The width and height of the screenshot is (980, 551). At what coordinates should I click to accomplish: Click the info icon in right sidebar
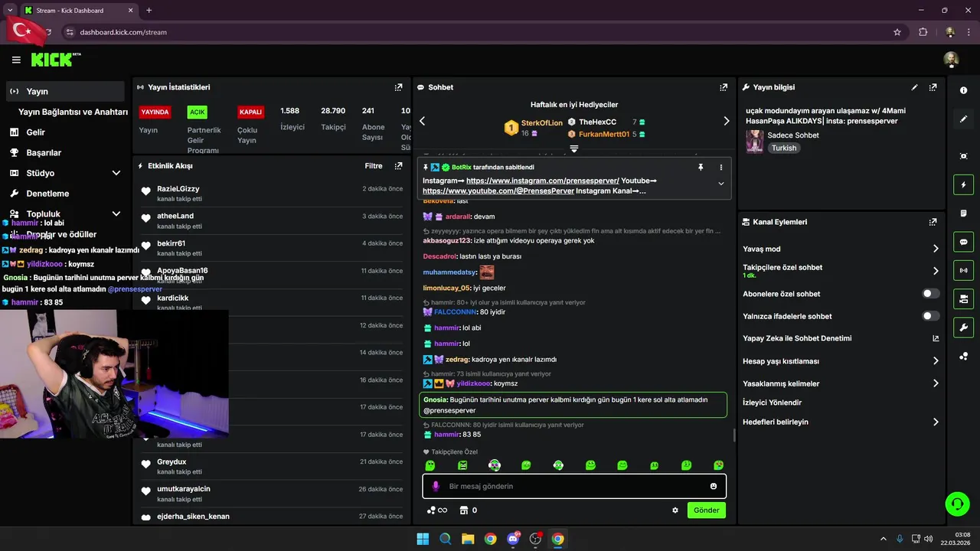point(963,90)
